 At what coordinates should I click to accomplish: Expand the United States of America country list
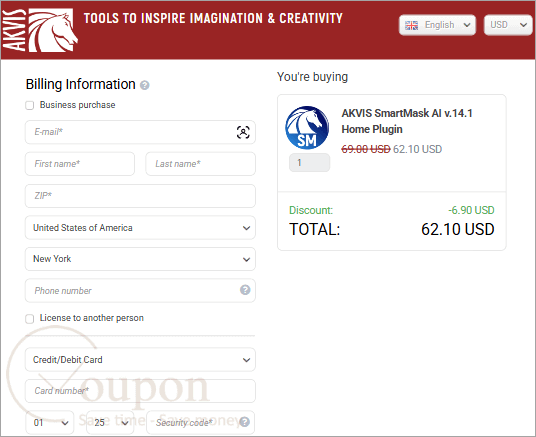click(140, 228)
